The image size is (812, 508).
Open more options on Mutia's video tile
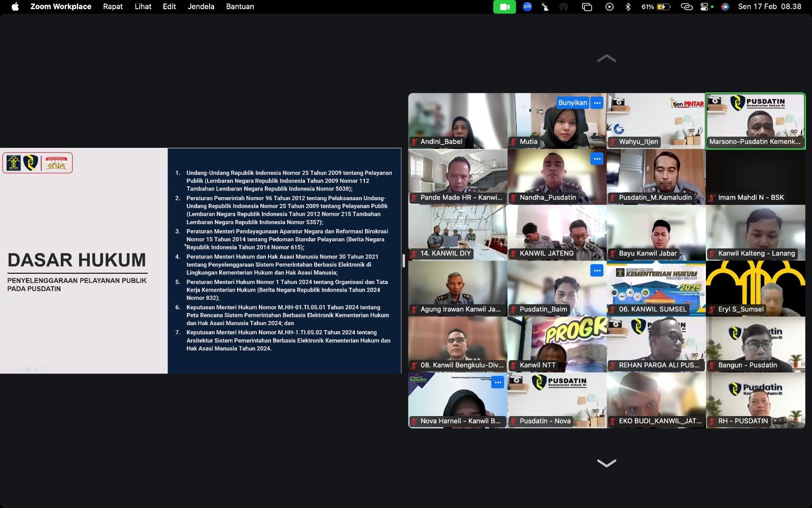click(x=597, y=103)
